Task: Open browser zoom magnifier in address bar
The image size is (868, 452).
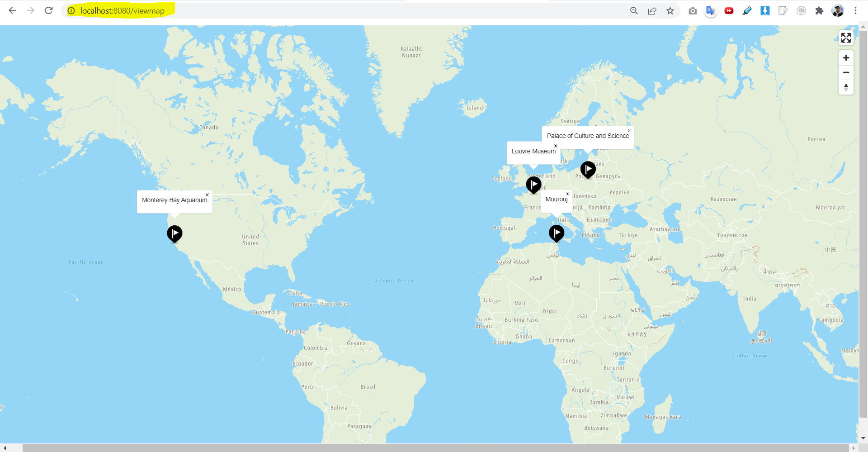Action: click(x=634, y=11)
